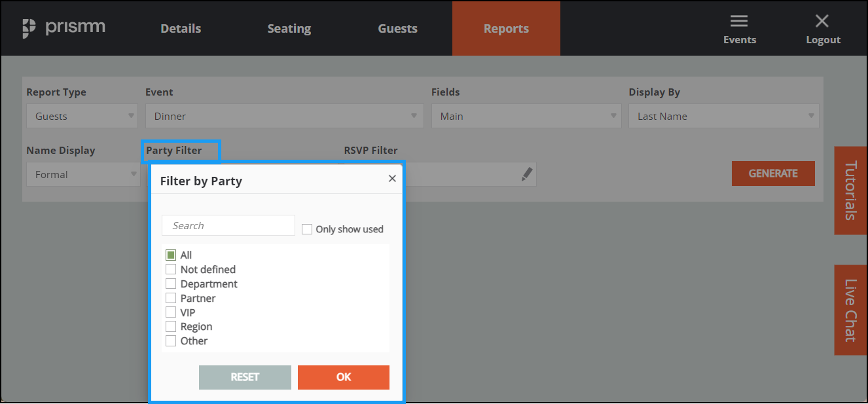Open the Events menu
868x404 pixels.
739,28
